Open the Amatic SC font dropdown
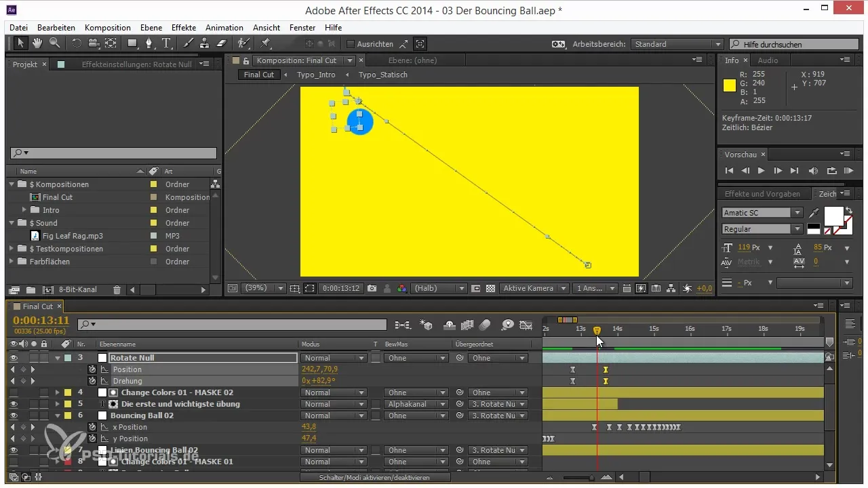The image size is (868, 488). pos(762,213)
